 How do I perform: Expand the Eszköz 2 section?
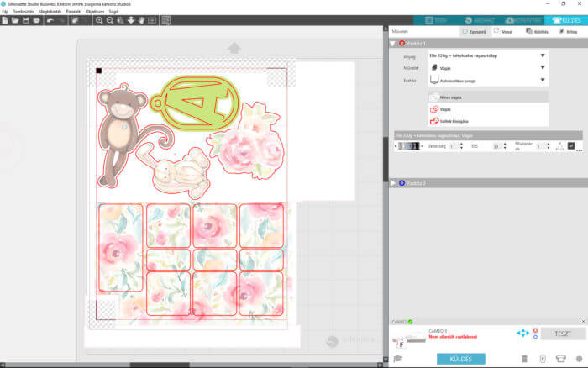(x=392, y=183)
